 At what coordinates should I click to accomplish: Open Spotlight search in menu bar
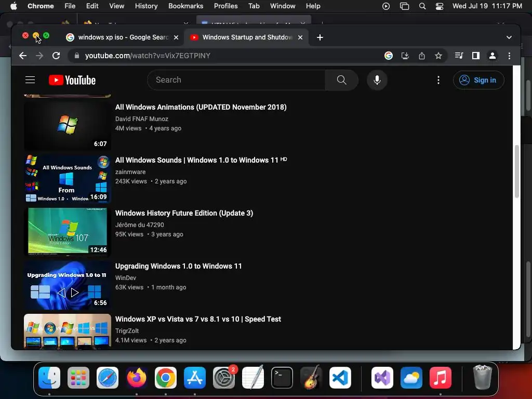422,6
